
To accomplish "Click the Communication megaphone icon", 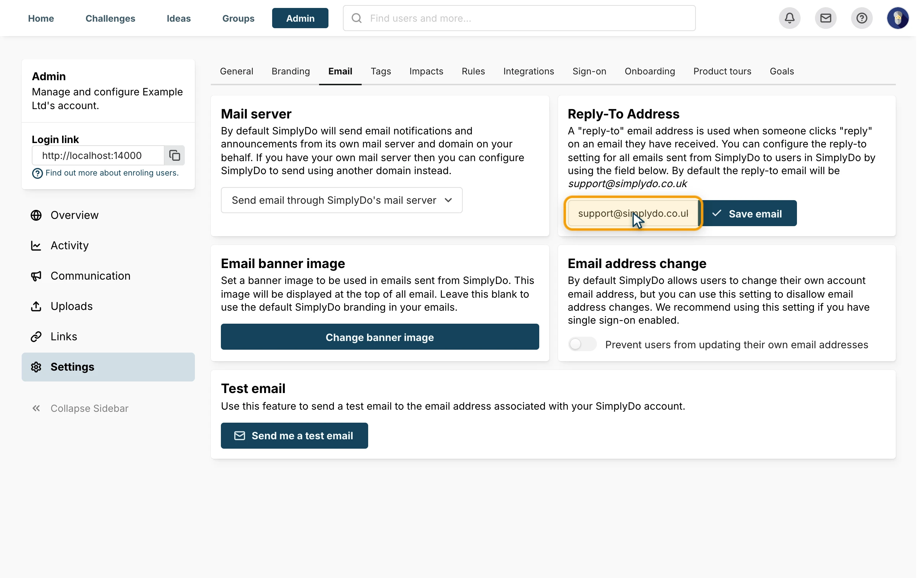I will click(x=36, y=276).
